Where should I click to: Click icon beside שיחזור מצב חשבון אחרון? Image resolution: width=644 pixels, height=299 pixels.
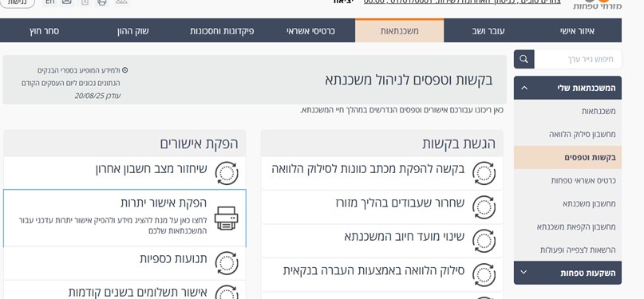coord(227,174)
